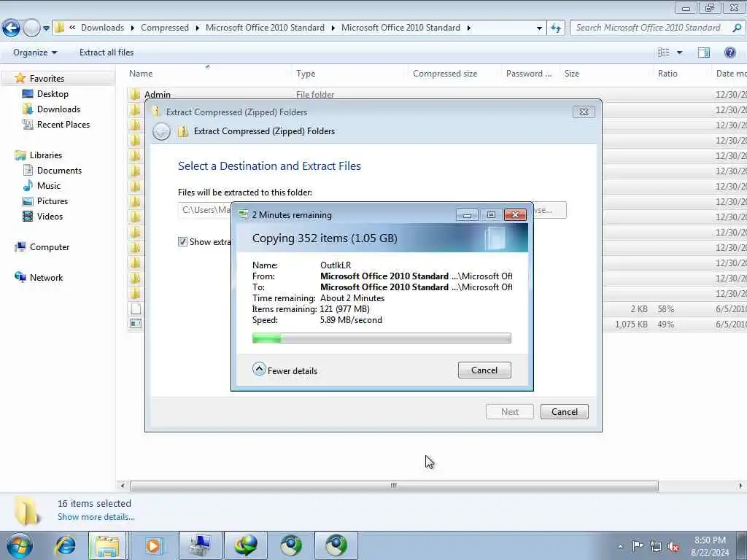Toggle the preview pane icon
The height and width of the screenshot is (560, 747).
coord(704,52)
